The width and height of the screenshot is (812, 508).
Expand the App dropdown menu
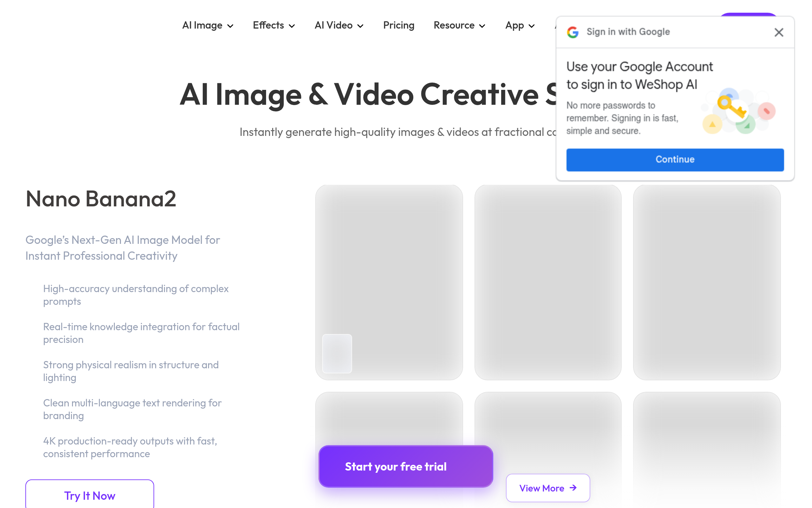pyautogui.click(x=520, y=25)
